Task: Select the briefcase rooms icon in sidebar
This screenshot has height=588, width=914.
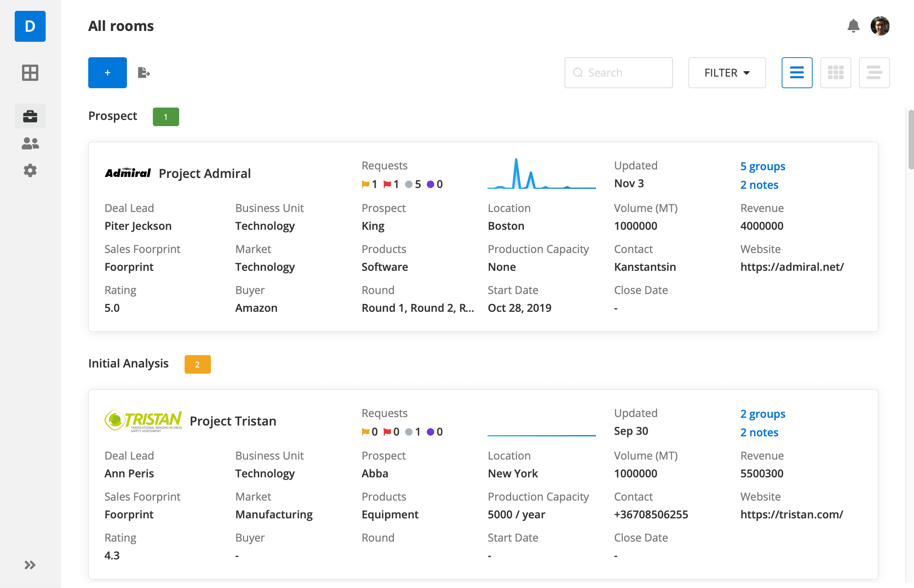Action: 30,116
